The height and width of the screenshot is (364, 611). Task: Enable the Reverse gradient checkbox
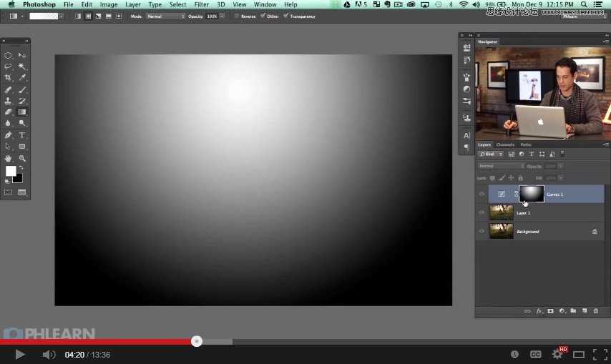coord(237,16)
